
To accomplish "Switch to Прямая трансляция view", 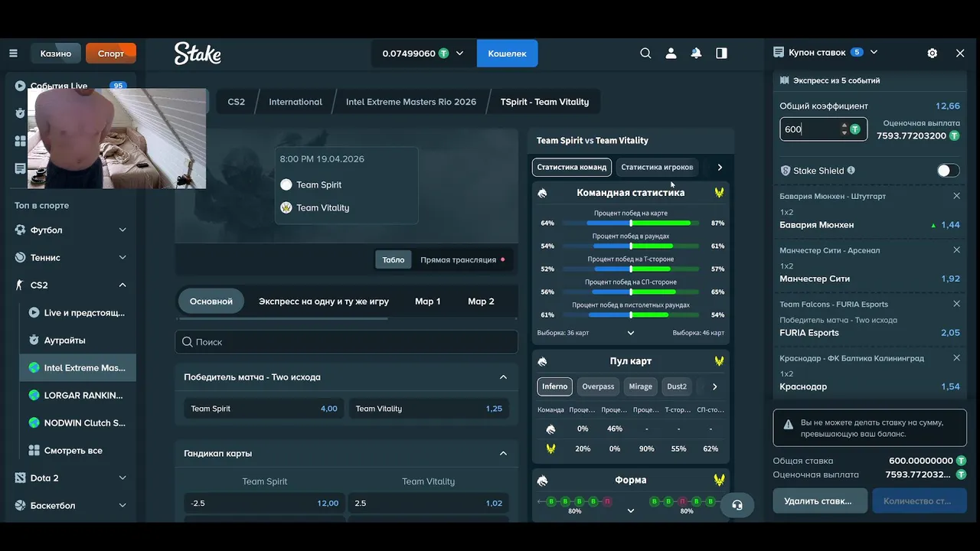I will pos(462,259).
